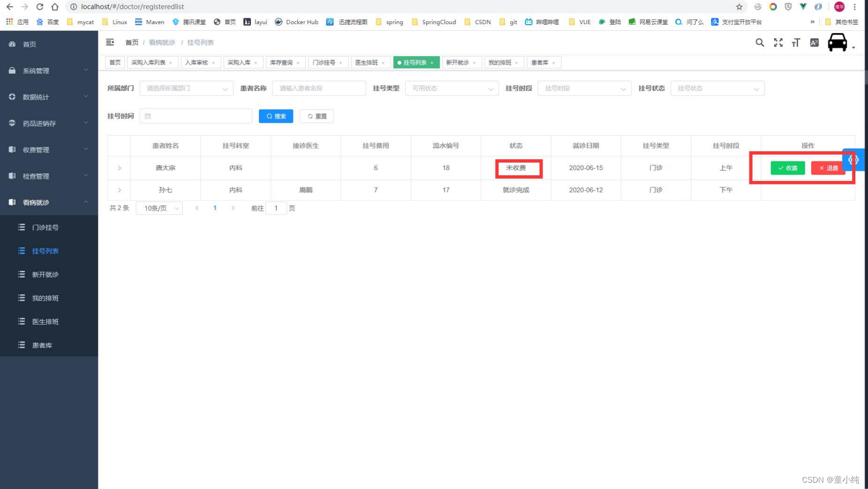The image size is (868, 489).
Task: Click the green 收费 button for 唐太宗
Action: 788,168
